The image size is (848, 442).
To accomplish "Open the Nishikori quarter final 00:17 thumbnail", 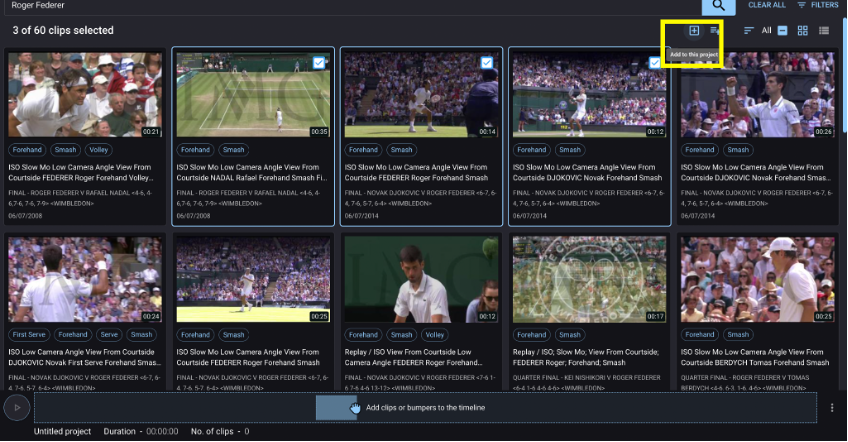I will pos(589,279).
